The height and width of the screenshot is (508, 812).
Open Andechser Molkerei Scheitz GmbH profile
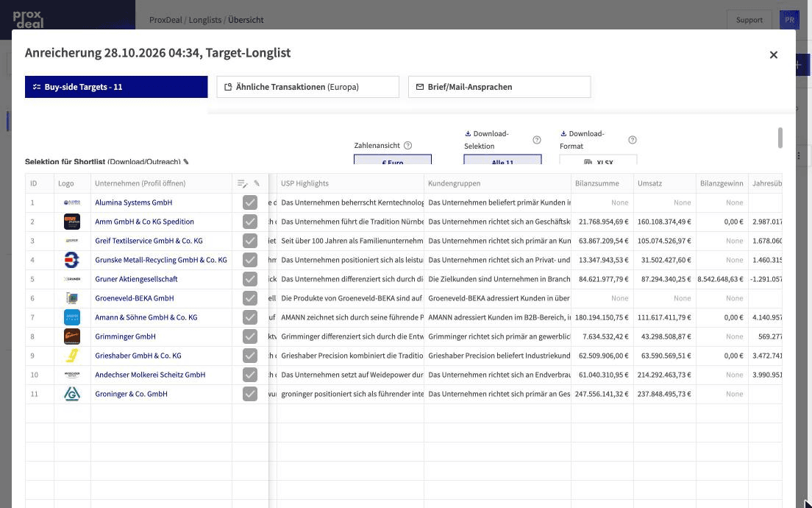pos(150,375)
